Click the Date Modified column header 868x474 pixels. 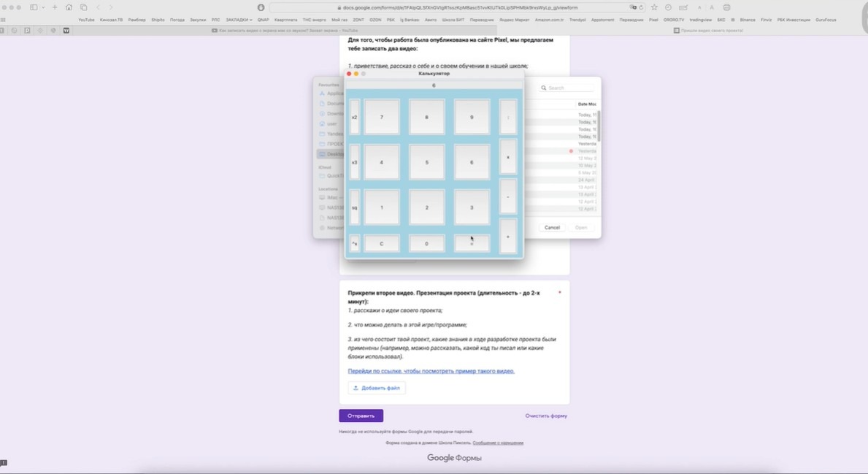point(587,104)
